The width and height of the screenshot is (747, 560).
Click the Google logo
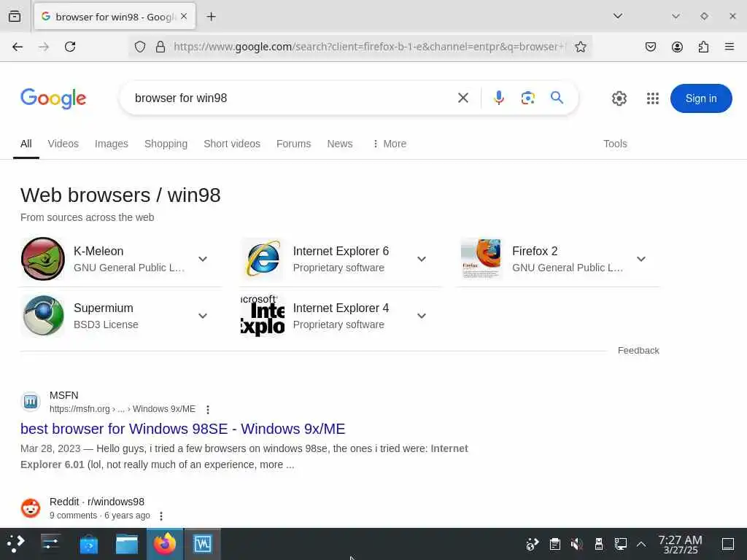[x=53, y=98]
